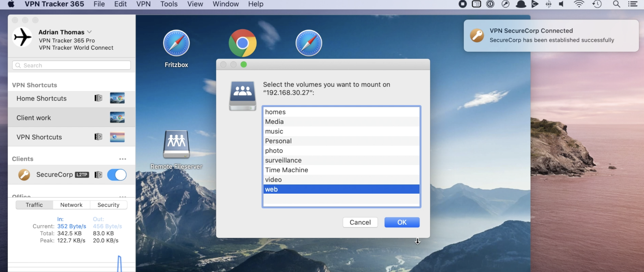
Task: Open the Client work desktop thumbnail
Action: pos(117,117)
